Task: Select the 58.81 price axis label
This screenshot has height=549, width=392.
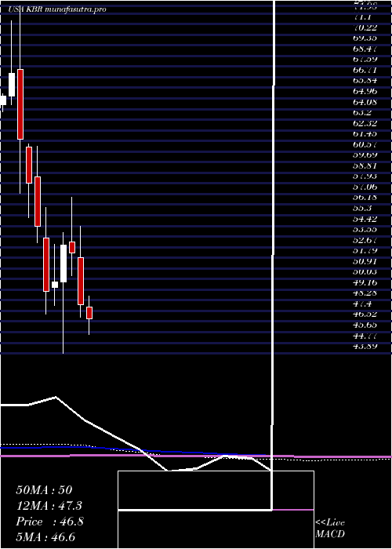Action: (366, 166)
